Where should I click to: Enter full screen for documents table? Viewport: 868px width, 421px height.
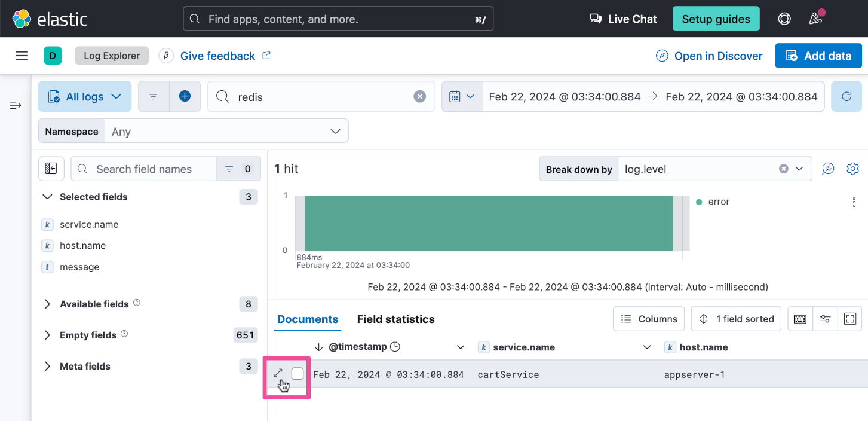tap(849, 319)
